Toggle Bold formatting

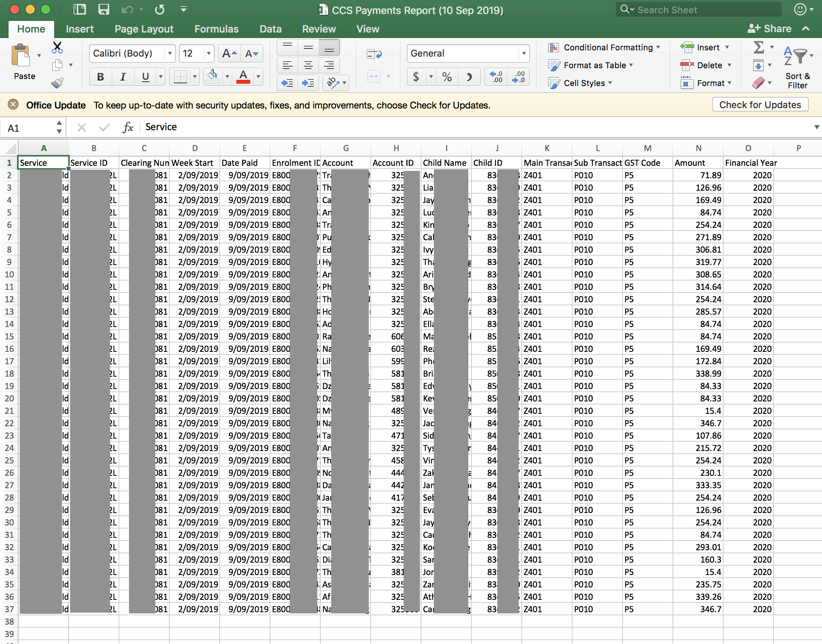pyautogui.click(x=100, y=77)
